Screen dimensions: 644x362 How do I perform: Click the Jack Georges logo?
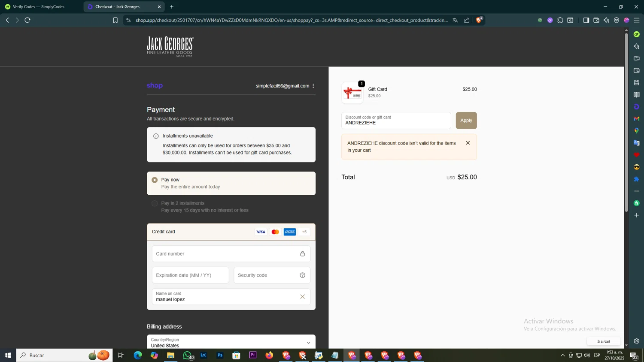(170, 46)
